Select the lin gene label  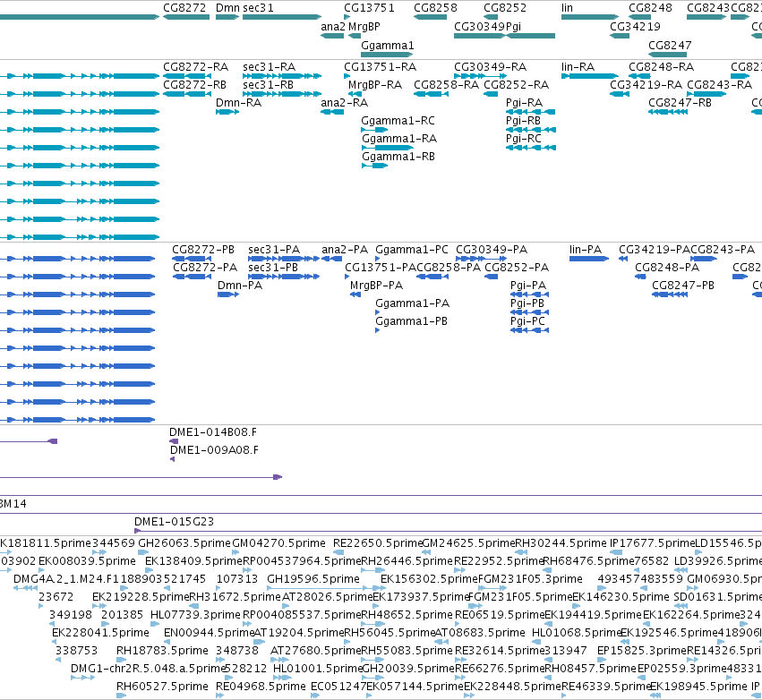[x=567, y=8]
